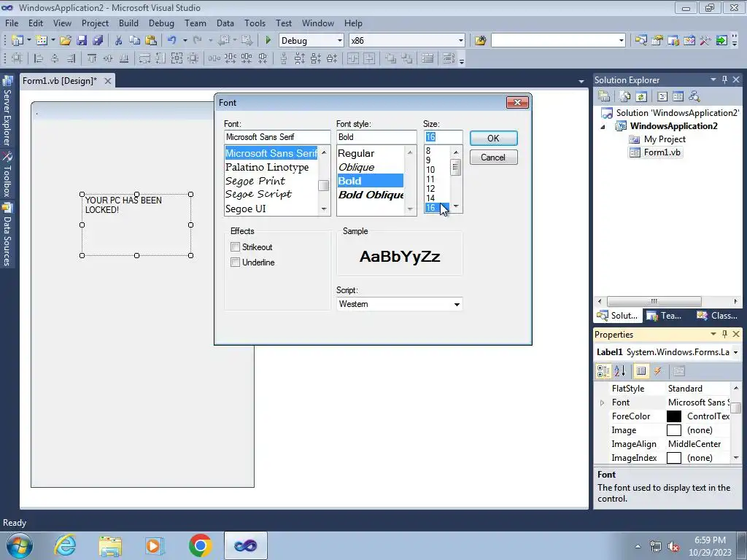Screen dimensions: 747x560
Task: Open the active documents dropdown arrow
Action: 581,82
